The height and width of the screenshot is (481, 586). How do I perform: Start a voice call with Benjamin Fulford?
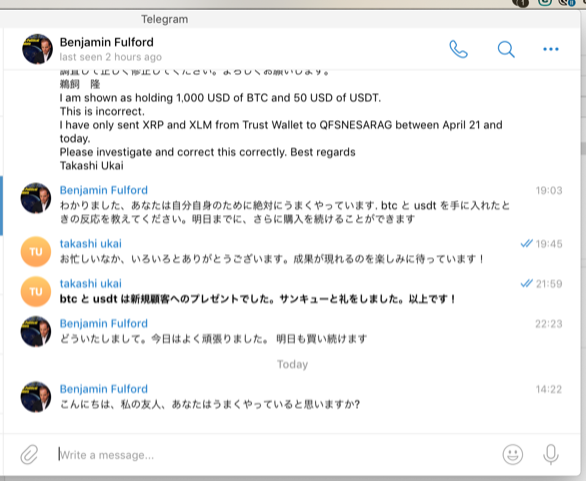coord(458,49)
